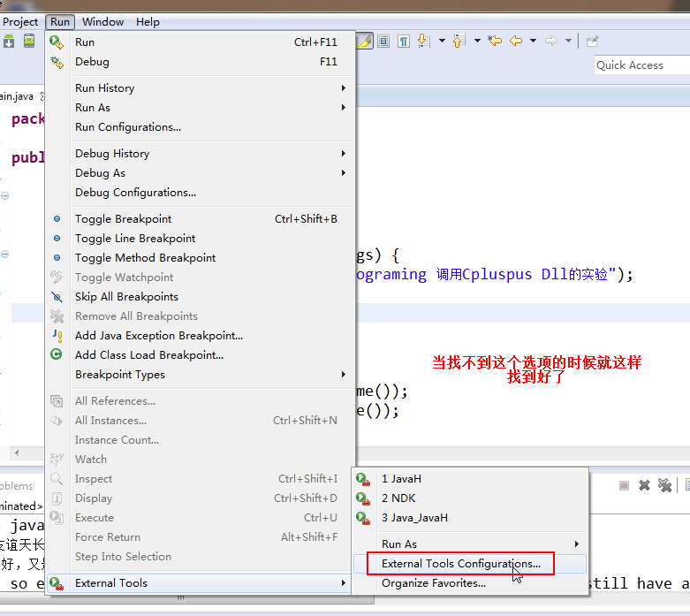Screen dimensions: 690x616
Task: Choose Debug F11 menu entry
Action: coord(201,62)
